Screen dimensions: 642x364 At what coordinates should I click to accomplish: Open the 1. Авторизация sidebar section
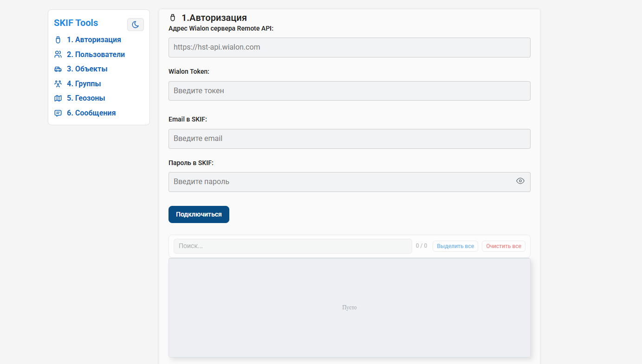click(93, 40)
